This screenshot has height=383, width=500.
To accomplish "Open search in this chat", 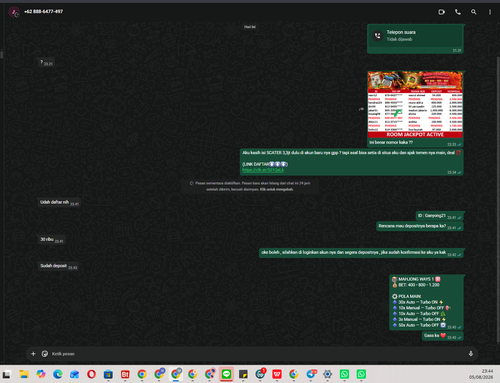I will click(x=473, y=12).
